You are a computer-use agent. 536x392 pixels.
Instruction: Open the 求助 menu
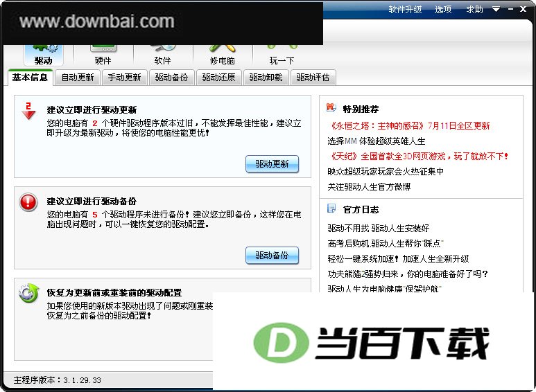coord(475,10)
